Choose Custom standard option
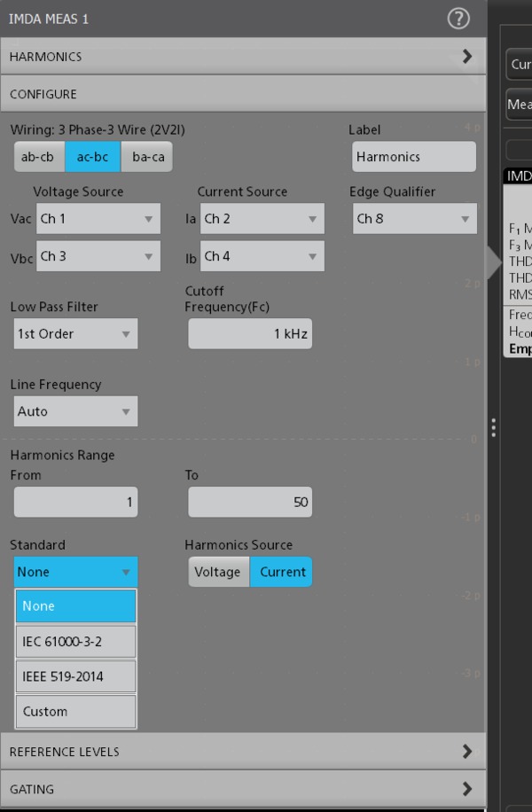 point(75,712)
